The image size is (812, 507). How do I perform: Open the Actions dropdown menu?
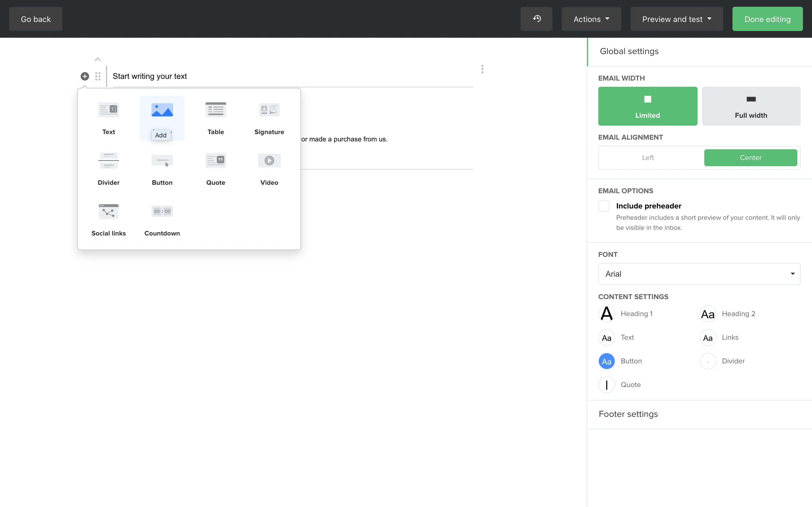coord(591,19)
